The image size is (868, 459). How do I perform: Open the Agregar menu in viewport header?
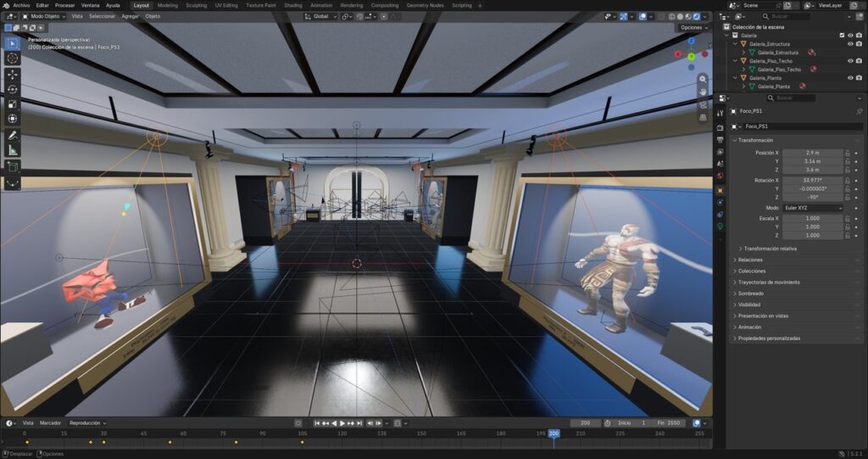131,17
